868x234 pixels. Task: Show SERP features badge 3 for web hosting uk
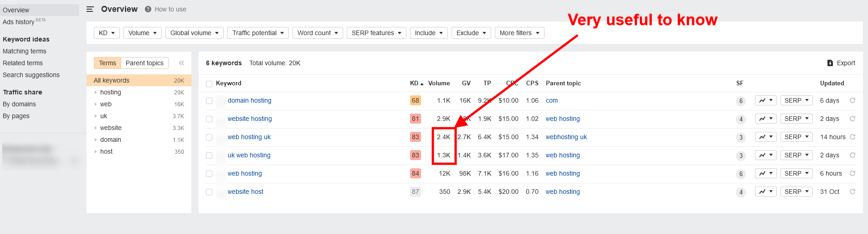[741, 137]
